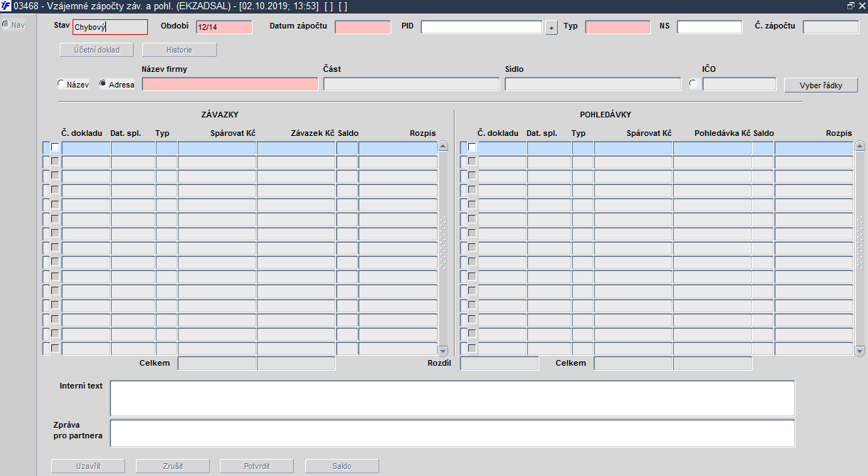
Task: Click the Pohledávka Kč column header
Action: tap(723, 133)
